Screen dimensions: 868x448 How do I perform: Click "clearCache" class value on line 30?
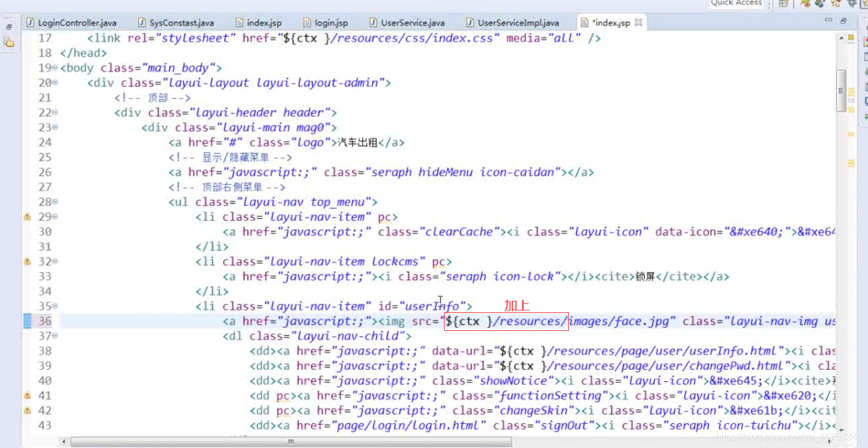(463, 232)
